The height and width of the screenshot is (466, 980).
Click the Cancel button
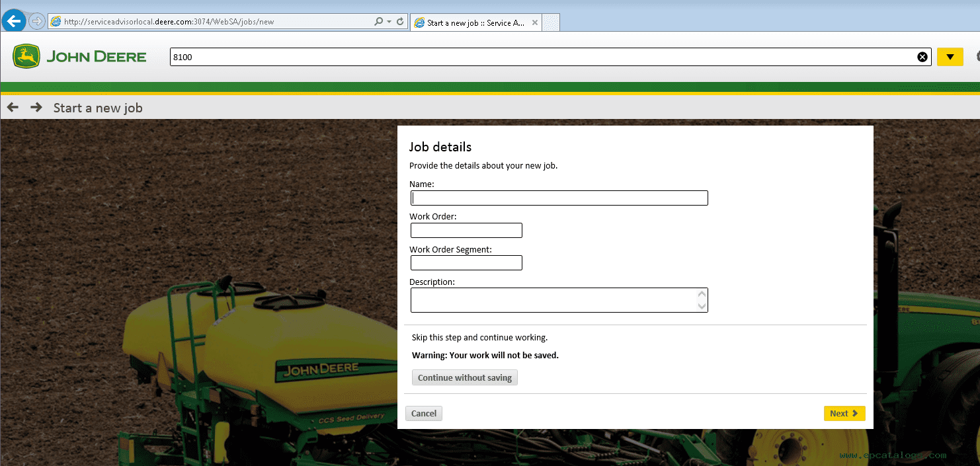pyautogui.click(x=424, y=413)
